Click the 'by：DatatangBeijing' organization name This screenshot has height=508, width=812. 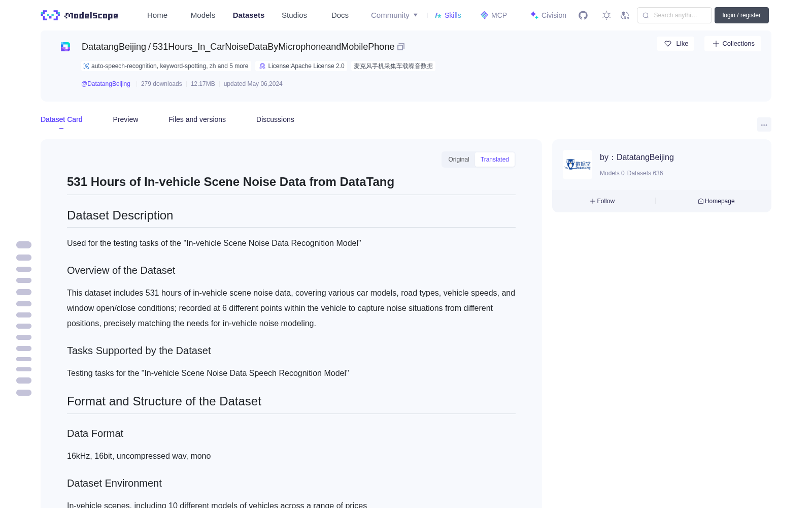coord(637,157)
